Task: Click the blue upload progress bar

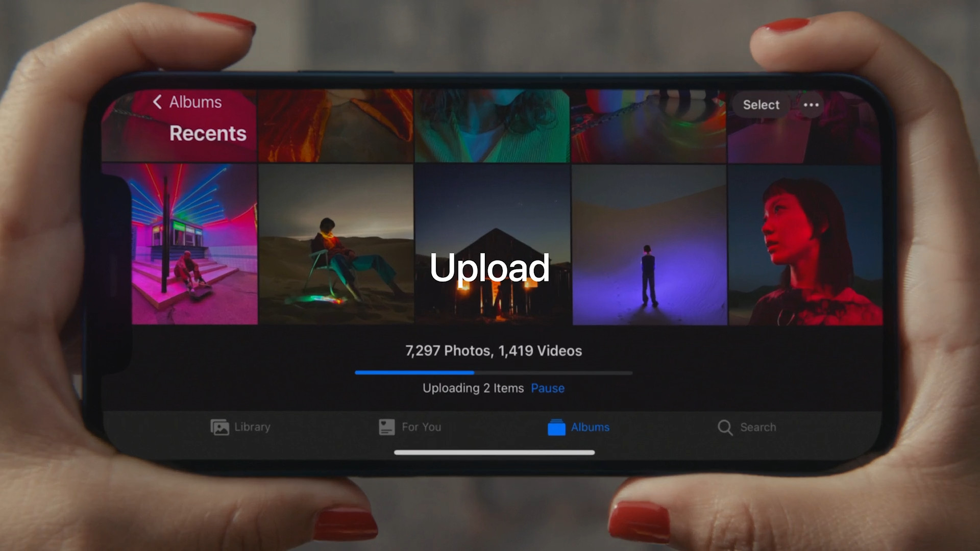Action: point(414,373)
